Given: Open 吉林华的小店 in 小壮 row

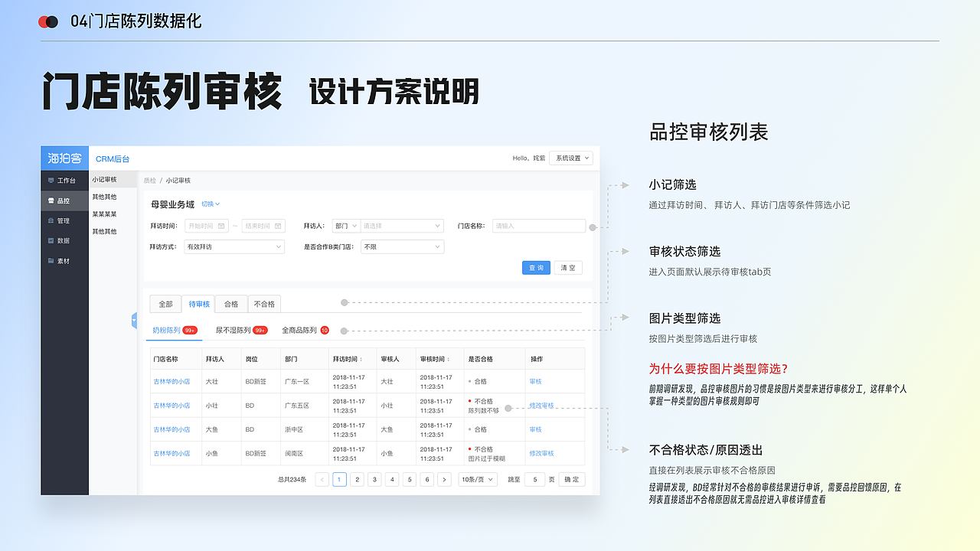Looking at the screenshot, I should pos(171,406).
